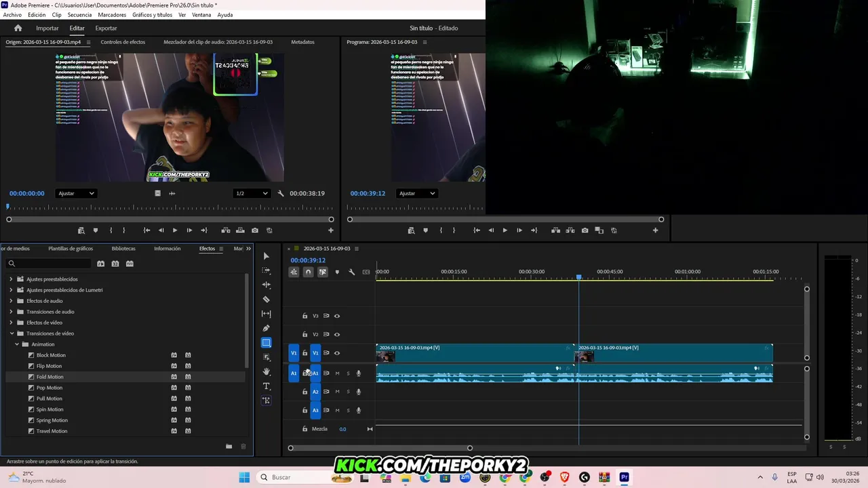The height and width of the screenshot is (488, 868).
Task: Toggle Snap in timeline magnet button
Action: 308,272
